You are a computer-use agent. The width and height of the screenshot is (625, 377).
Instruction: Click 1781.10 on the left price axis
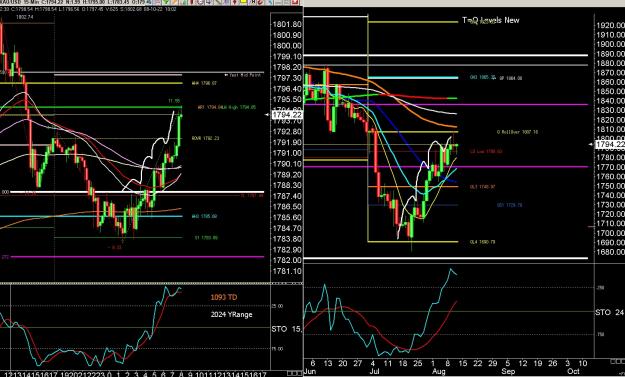(x=287, y=271)
